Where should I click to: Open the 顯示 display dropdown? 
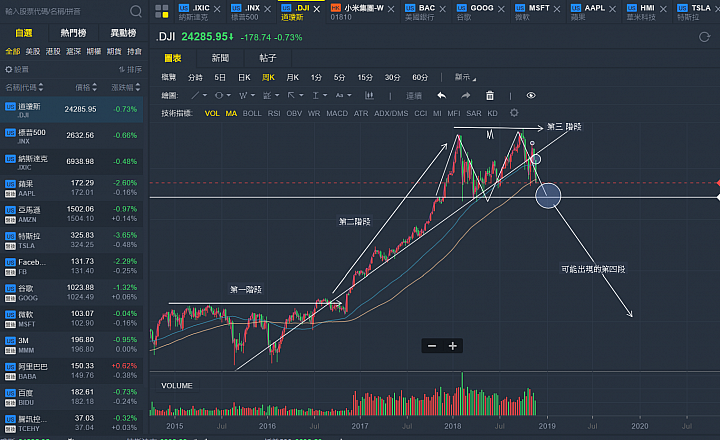tap(465, 78)
